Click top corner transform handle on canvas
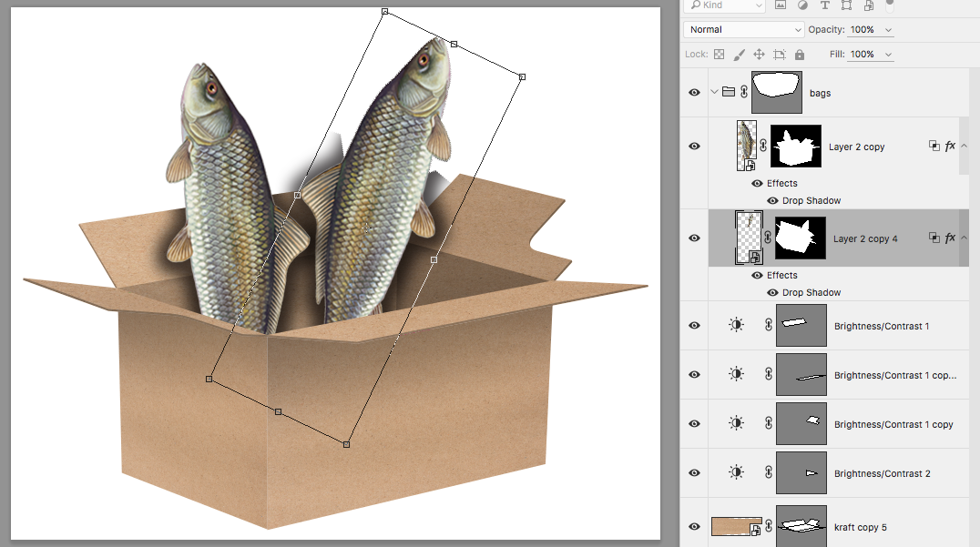 pyautogui.click(x=385, y=11)
